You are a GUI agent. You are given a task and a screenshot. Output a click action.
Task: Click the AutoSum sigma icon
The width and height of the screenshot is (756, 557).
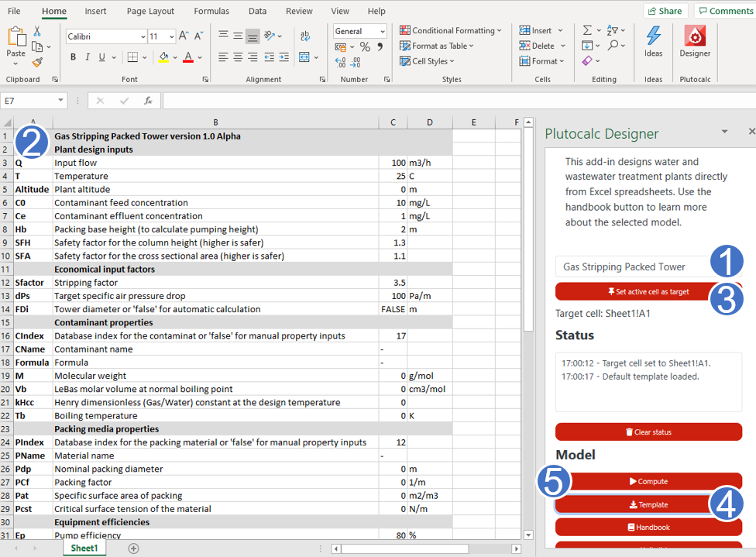587,30
